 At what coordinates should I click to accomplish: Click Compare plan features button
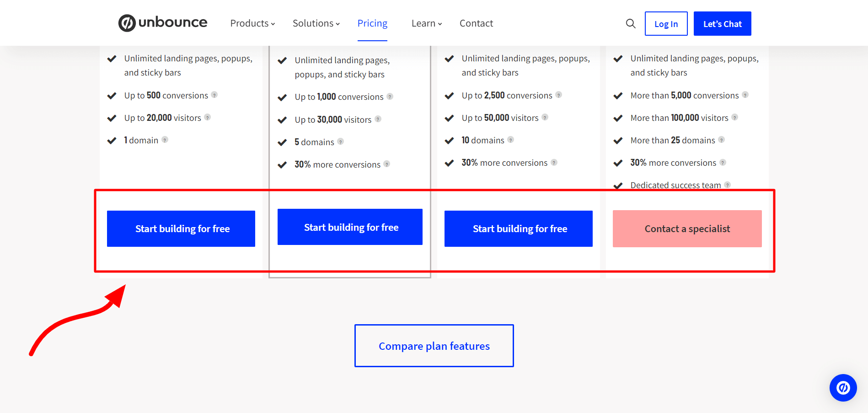(434, 346)
